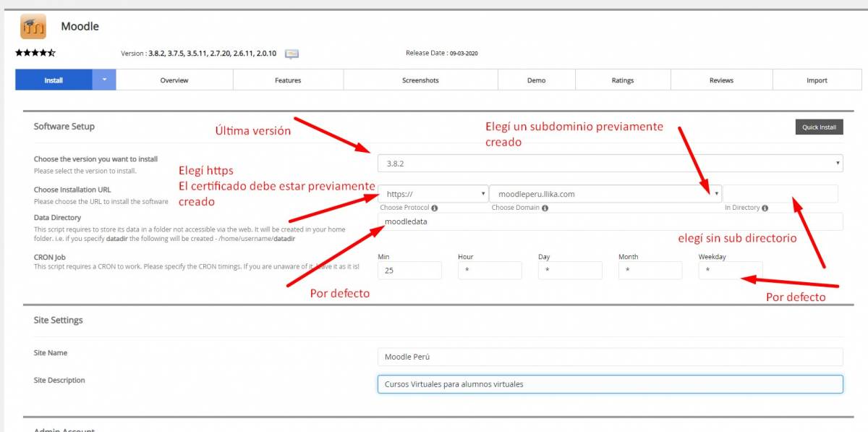Click the CRON Min field
Image resolution: width=868 pixels, height=432 pixels.
point(409,271)
